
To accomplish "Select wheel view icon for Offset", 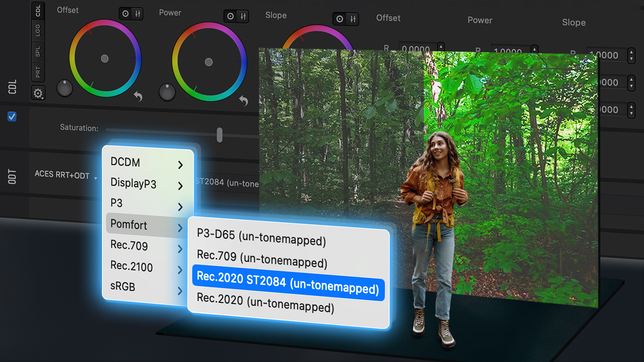I will (125, 14).
